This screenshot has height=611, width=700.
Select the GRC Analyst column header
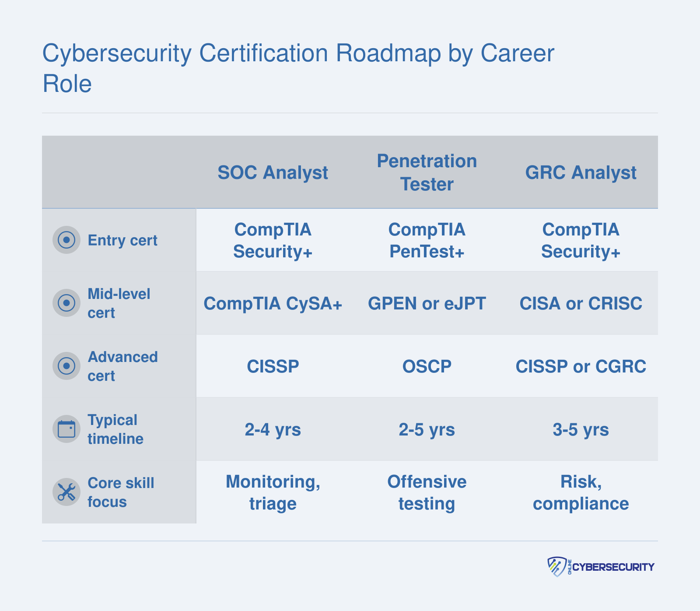coord(581,172)
